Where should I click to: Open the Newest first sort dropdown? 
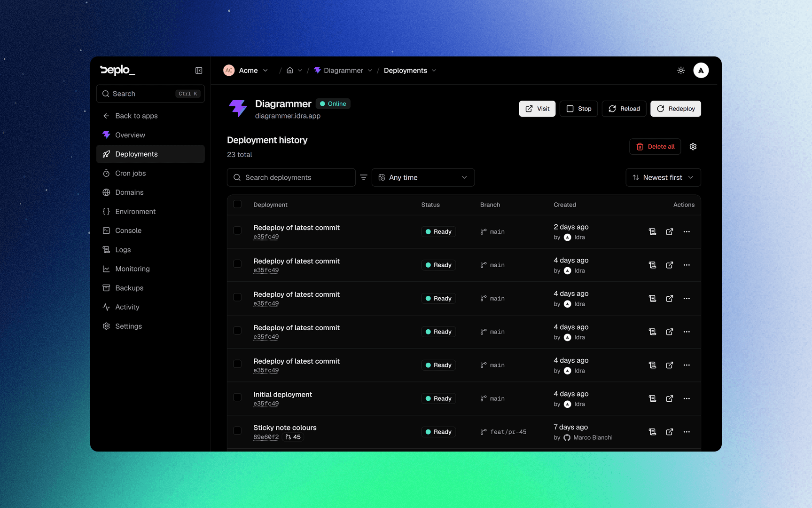click(x=663, y=177)
